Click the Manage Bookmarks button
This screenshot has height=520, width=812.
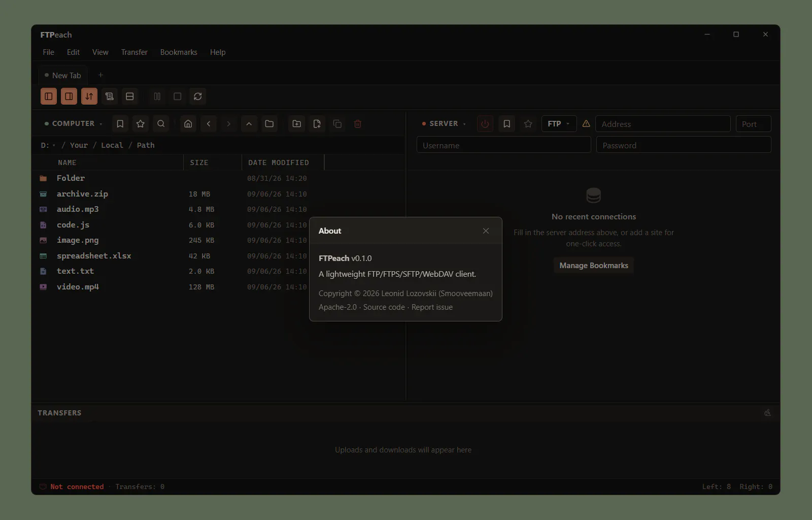(x=594, y=266)
